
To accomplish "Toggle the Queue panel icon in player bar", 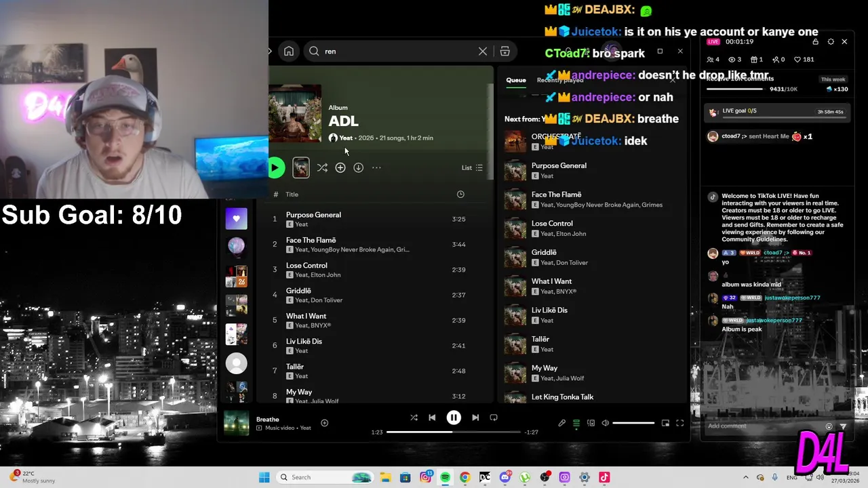I will click(x=576, y=423).
